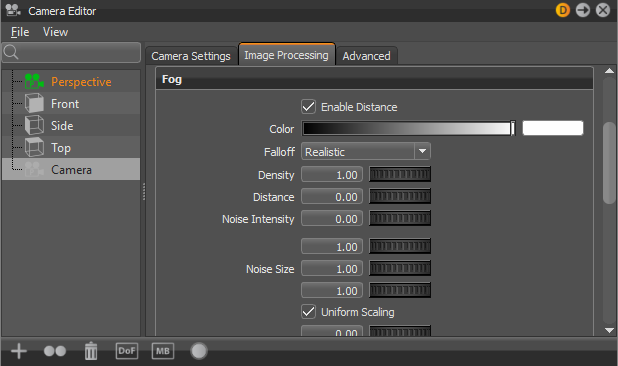
Task: Click the panel splitter handle dots
Action: [x=144, y=191]
